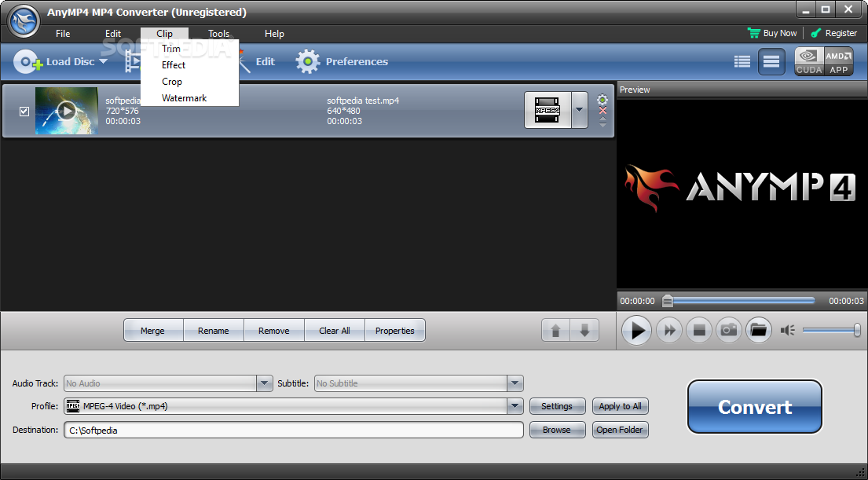Click the Apply to All button

click(x=620, y=406)
